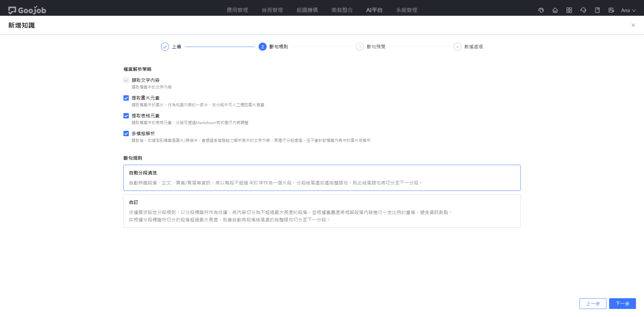The height and width of the screenshot is (317, 644).
Task: Open the language translation icon
Action: click(611, 10)
